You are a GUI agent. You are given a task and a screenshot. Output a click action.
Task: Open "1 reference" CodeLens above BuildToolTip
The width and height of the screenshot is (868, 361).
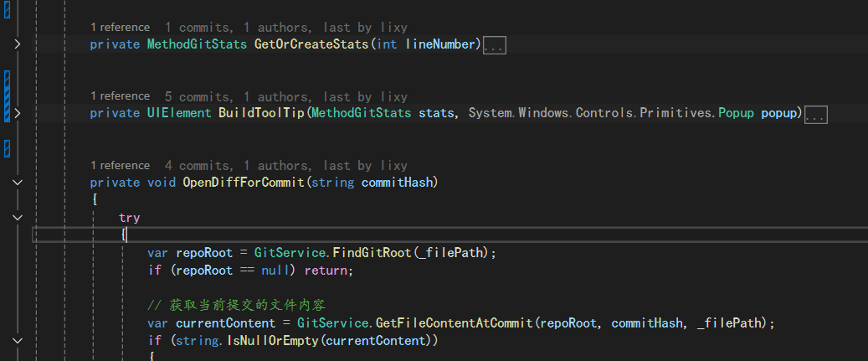121,96
